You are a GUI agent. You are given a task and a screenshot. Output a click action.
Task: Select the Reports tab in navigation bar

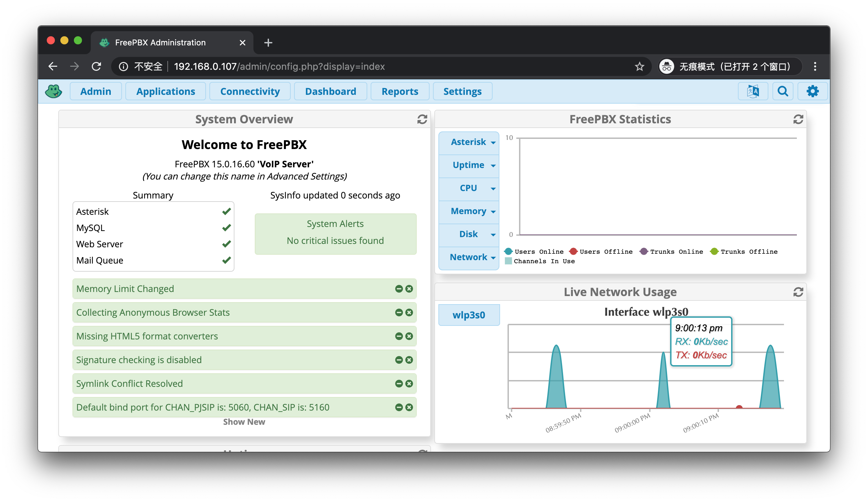(400, 91)
